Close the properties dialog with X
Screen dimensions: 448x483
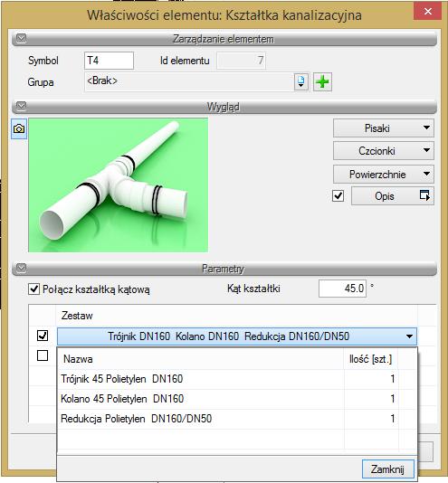(x=428, y=12)
